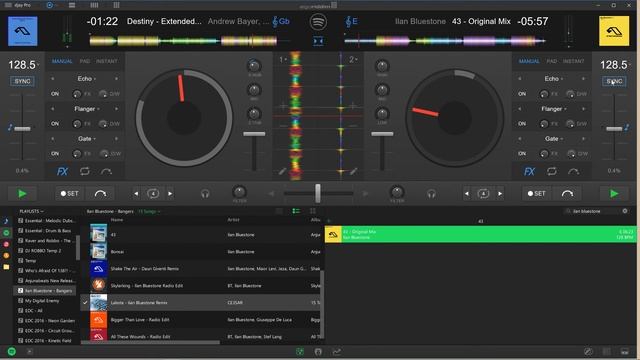Open the Echo effect dropdown on deck 1

(x=86, y=78)
